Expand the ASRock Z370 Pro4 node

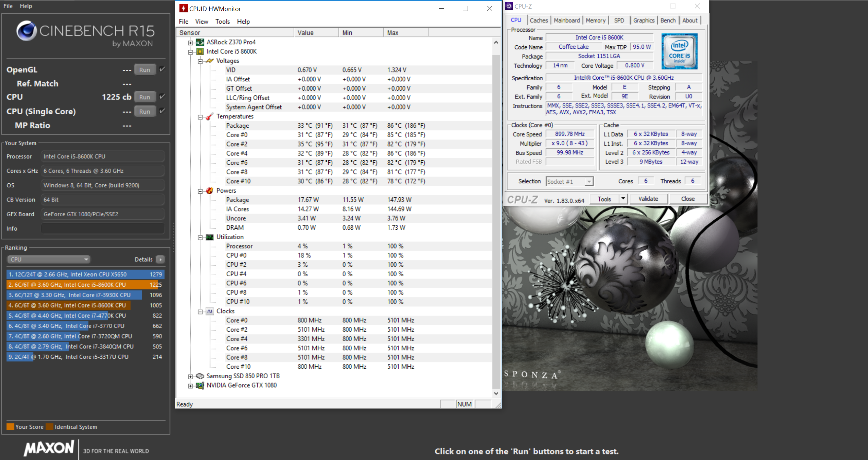click(x=190, y=43)
